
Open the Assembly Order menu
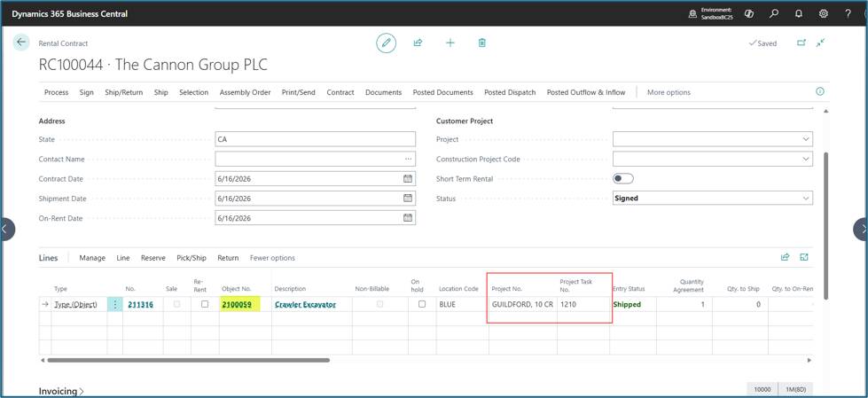tap(246, 92)
